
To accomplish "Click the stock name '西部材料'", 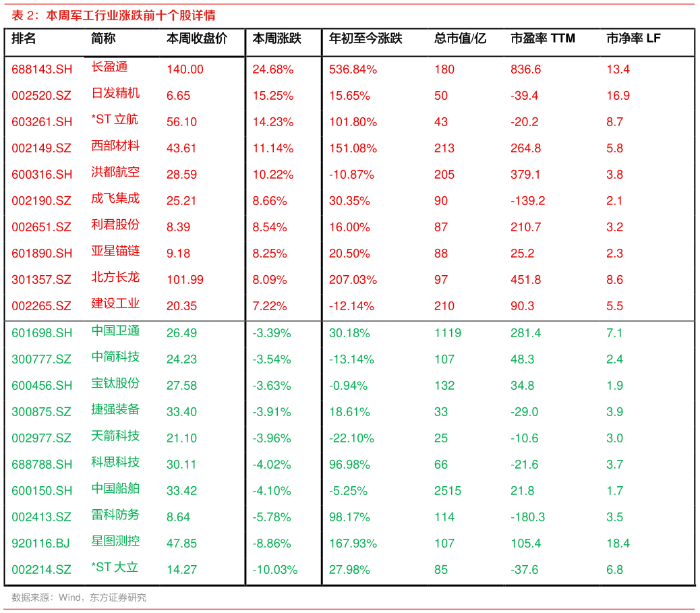I will tap(115, 146).
